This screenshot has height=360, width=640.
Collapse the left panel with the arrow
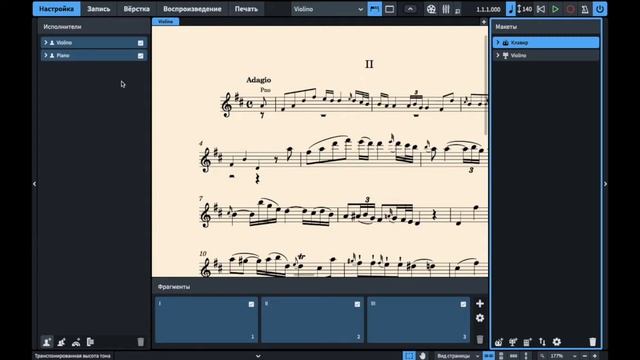tap(35, 184)
